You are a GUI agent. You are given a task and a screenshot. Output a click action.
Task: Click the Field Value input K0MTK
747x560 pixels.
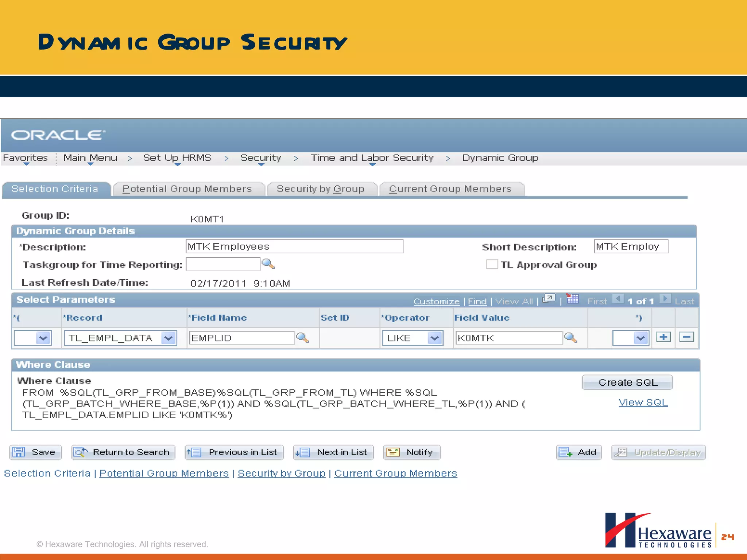click(x=509, y=338)
